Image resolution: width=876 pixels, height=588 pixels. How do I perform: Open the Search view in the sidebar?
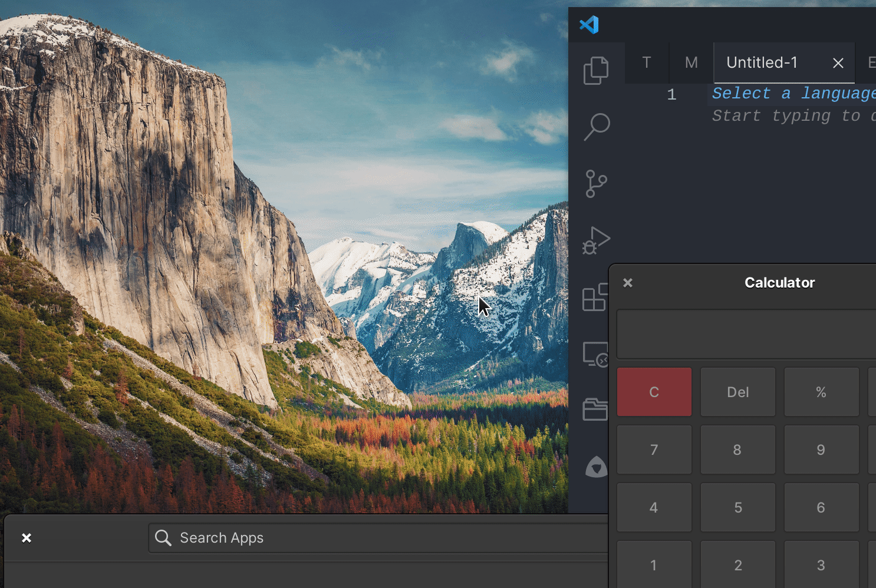tap(597, 127)
